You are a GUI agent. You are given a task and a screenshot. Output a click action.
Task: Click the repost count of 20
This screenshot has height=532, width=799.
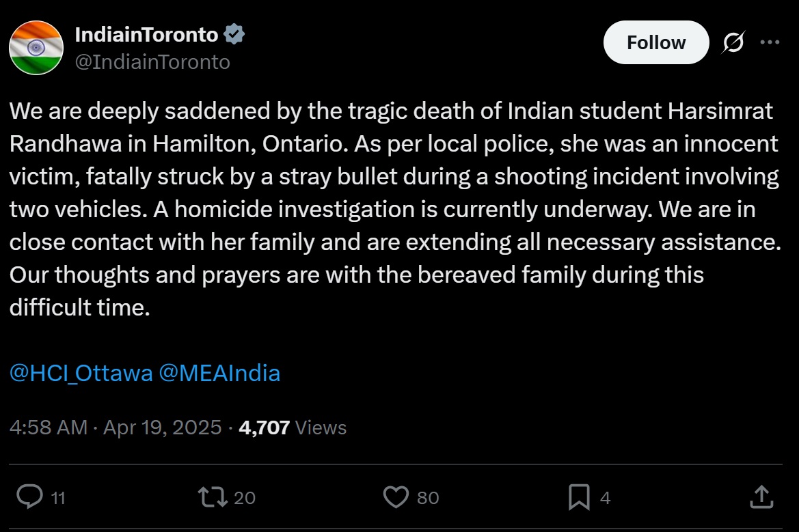click(x=245, y=498)
